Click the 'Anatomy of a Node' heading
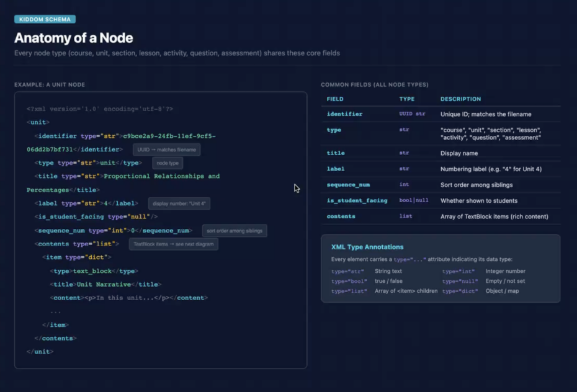Viewport: 577px width, 392px height. 74,38
